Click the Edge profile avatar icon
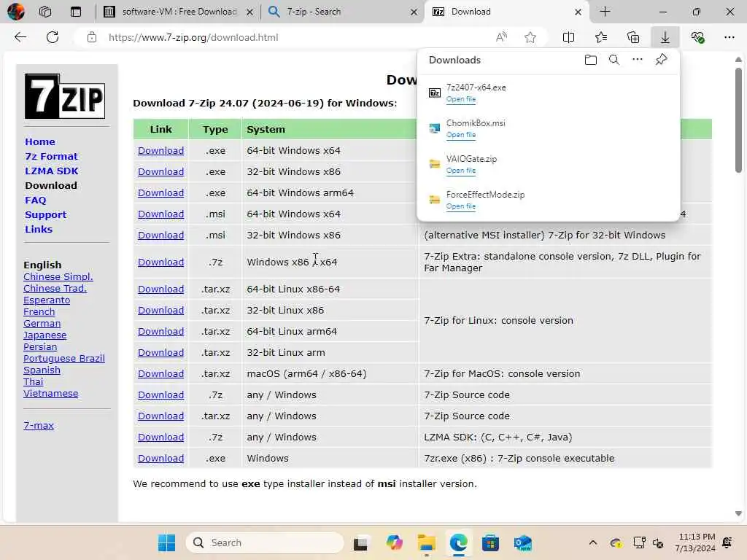The image size is (747, 560). [16, 12]
